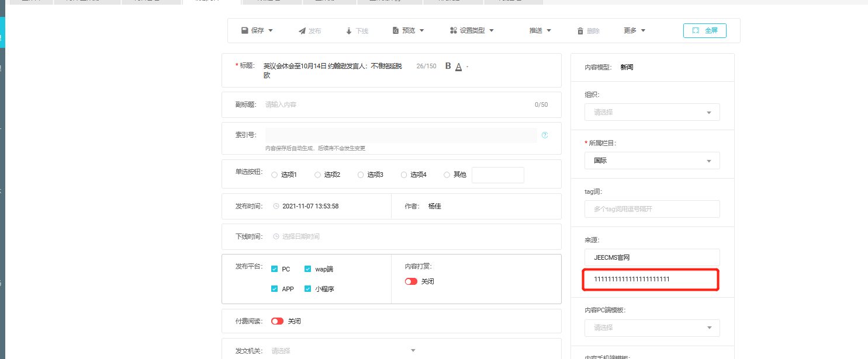Click the 发布 publish button
This screenshot has height=359, width=868.
point(310,31)
